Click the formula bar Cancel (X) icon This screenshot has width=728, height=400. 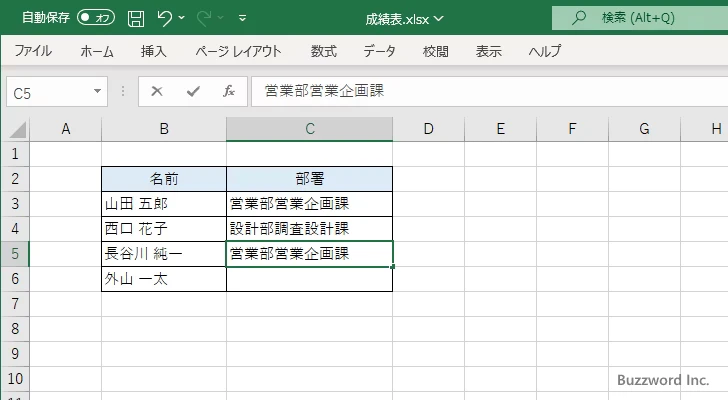click(156, 92)
